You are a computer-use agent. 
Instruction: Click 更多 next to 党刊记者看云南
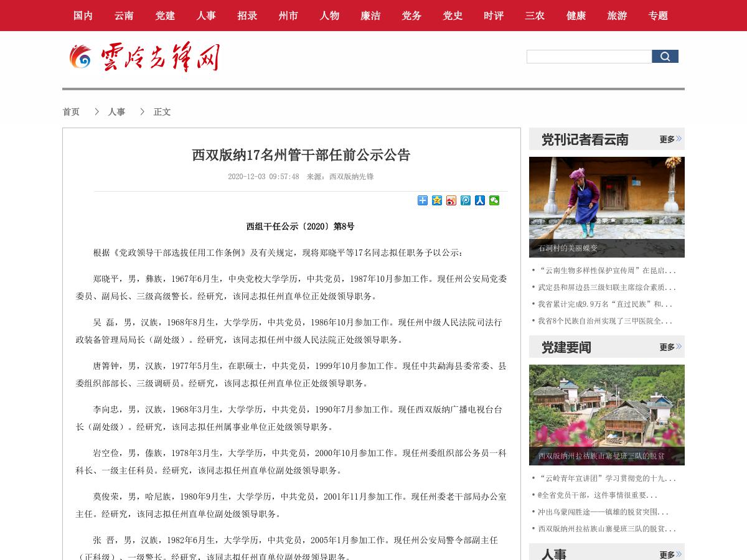666,139
